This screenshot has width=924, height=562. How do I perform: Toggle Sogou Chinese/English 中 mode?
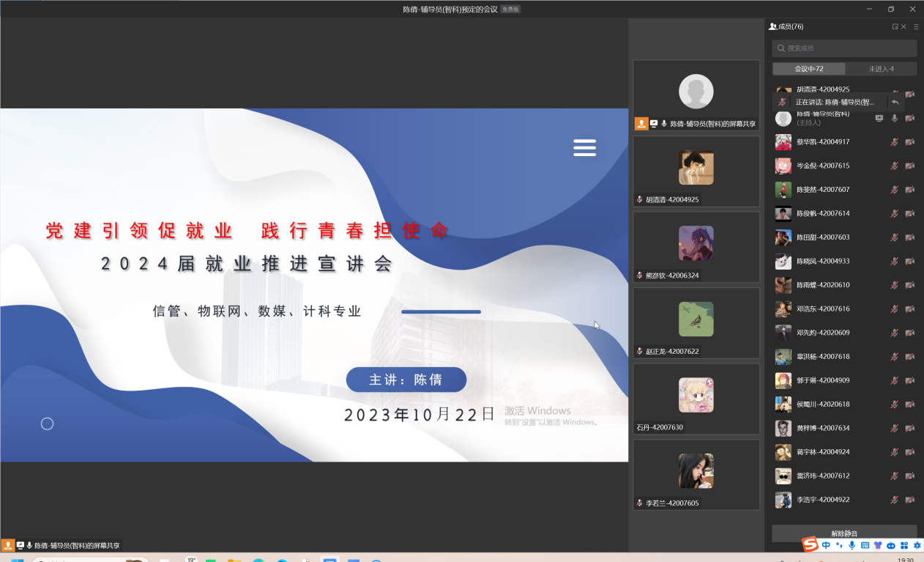tap(826, 545)
